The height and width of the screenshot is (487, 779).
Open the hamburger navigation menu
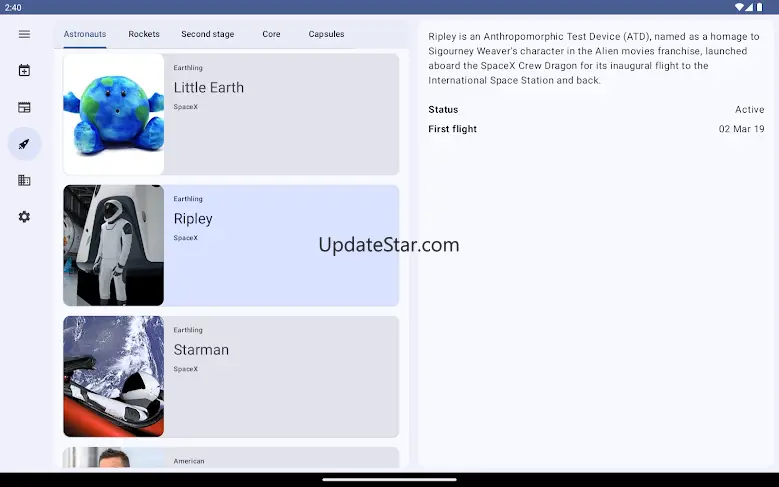pos(24,34)
